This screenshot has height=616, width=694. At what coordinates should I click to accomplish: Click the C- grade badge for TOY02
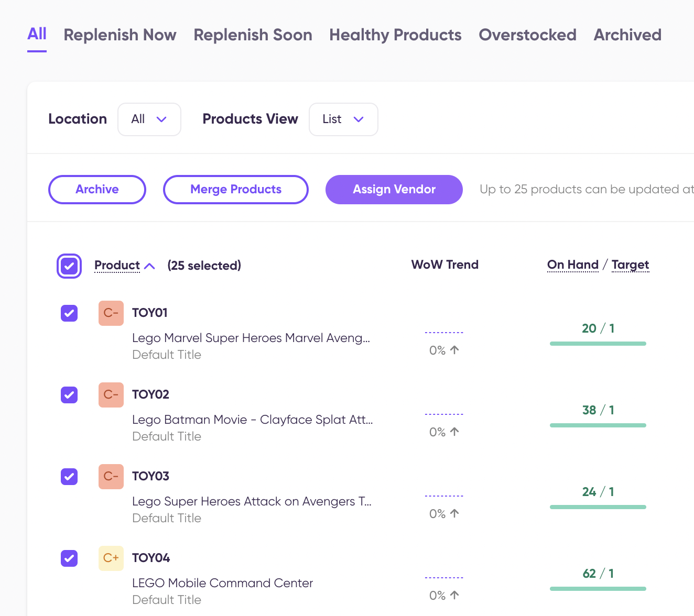(111, 395)
